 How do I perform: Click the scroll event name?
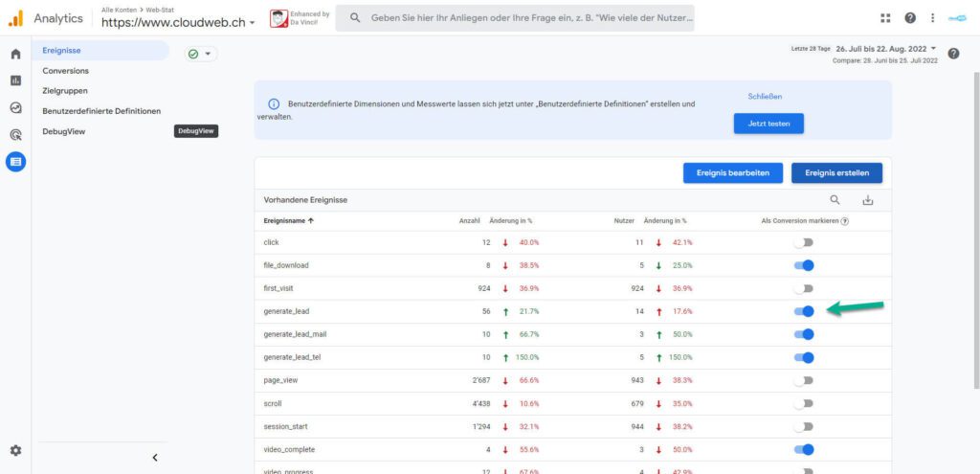(x=273, y=403)
